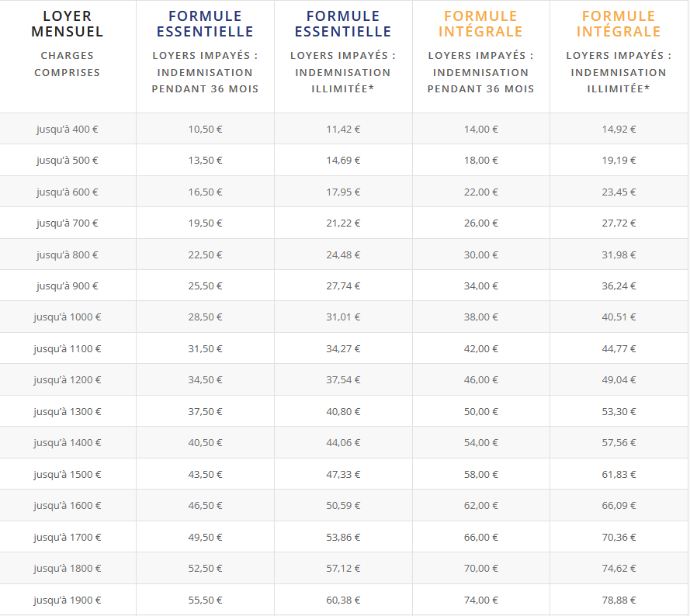This screenshot has width=690, height=616.
Task: Select the 'jusqu'à 1100 €' row label
Action: 68,349
